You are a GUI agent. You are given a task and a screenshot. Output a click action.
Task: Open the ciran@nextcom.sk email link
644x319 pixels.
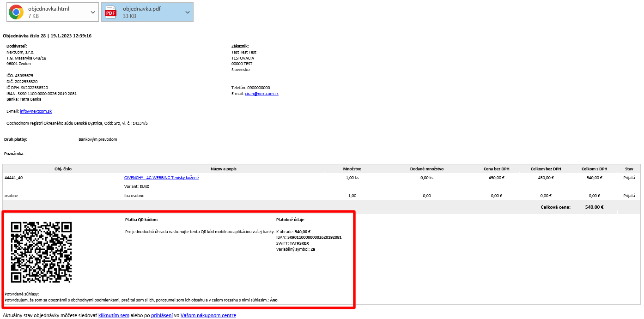pyautogui.click(x=261, y=94)
